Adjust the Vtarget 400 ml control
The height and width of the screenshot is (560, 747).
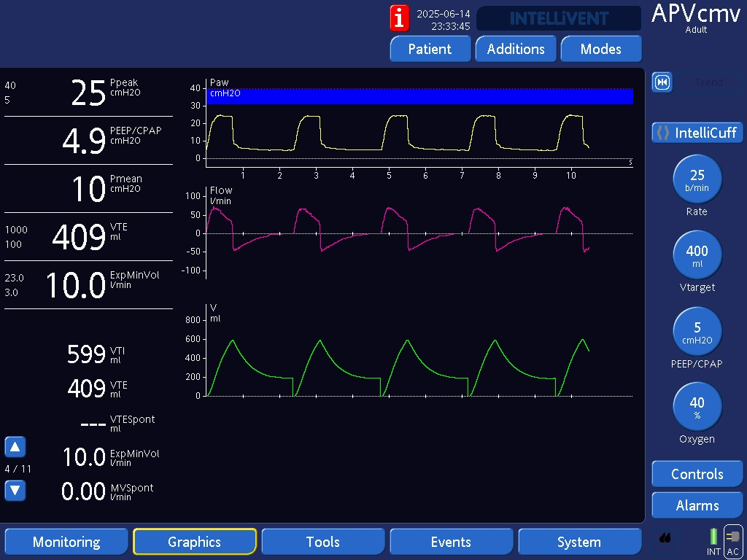pyautogui.click(x=697, y=254)
